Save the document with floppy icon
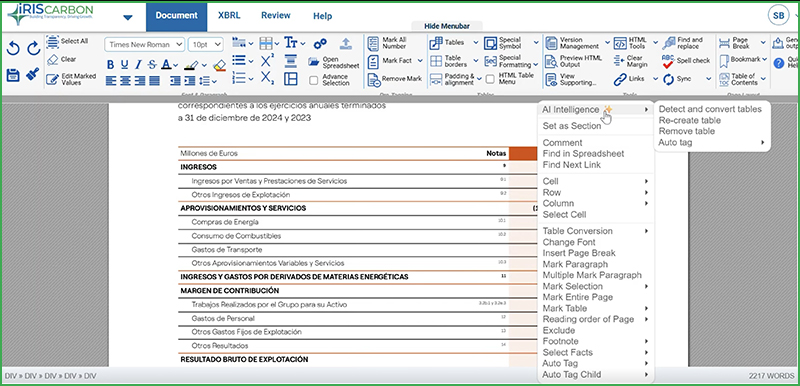The height and width of the screenshot is (386, 800). coord(13,75)
